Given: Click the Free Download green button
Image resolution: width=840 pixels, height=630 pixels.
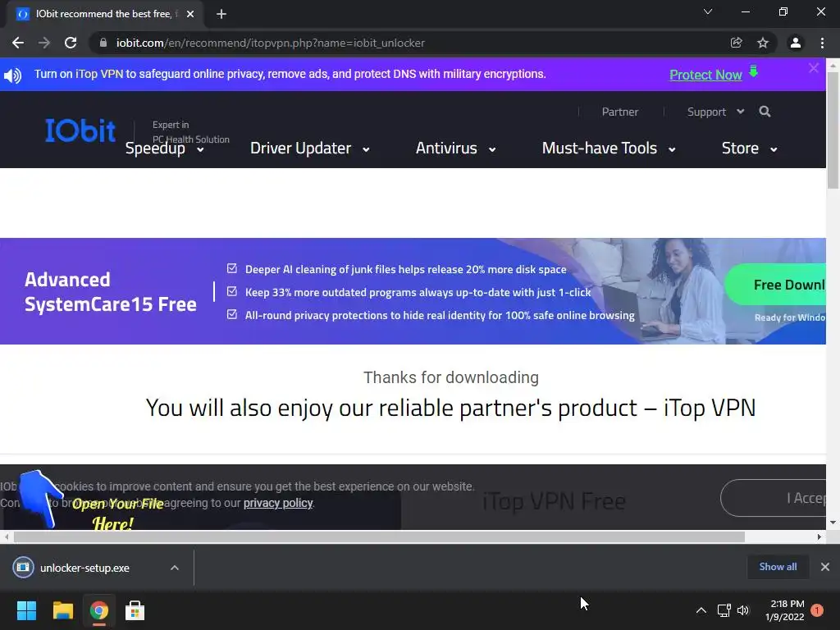Looking at the screenshot, I should (x=776, y=285).
